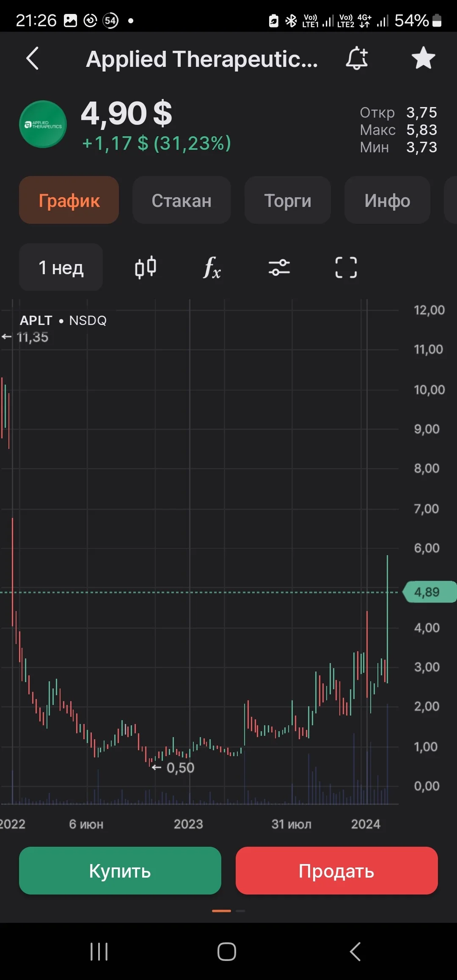Open the Стакан tab
457x980 pixels.
point(182,200)
